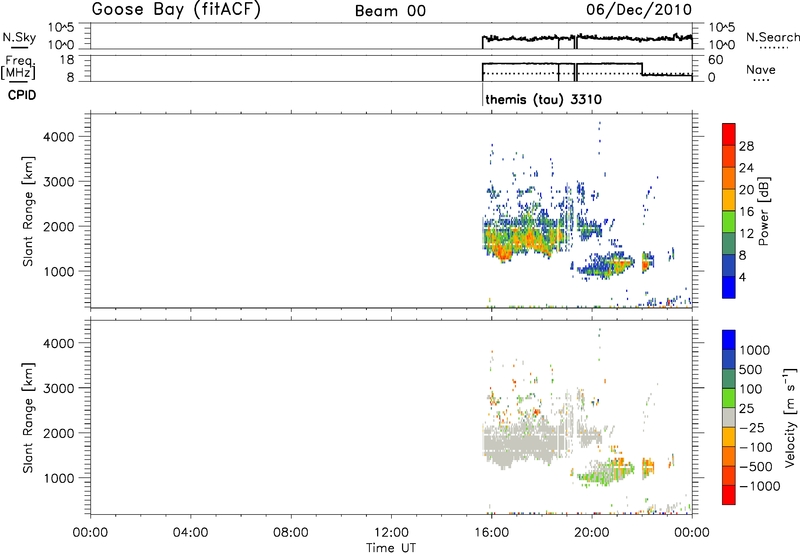800x554 pixels.
Task: Click the '60' label right of the frequency panel
Action: click(x=716, y=60)
